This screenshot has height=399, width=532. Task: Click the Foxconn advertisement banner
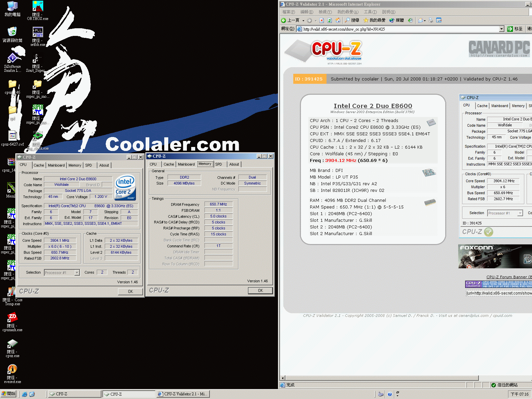pyautogui.click(x=495, y=256)
